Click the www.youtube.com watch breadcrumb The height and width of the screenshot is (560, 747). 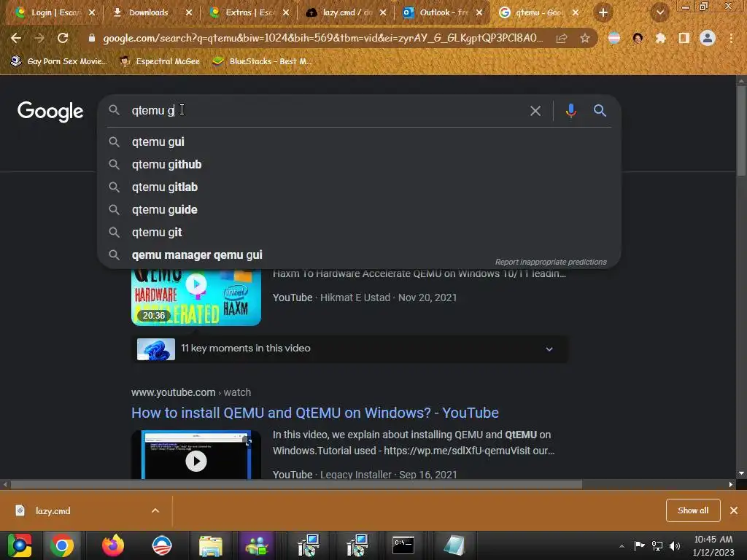coord(191,392)
